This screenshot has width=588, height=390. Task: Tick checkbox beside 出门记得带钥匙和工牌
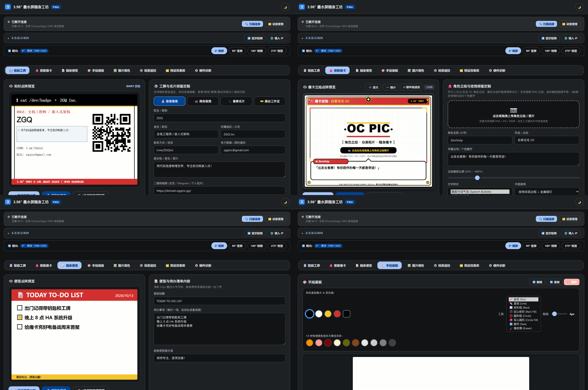click(x=20, y=308)
